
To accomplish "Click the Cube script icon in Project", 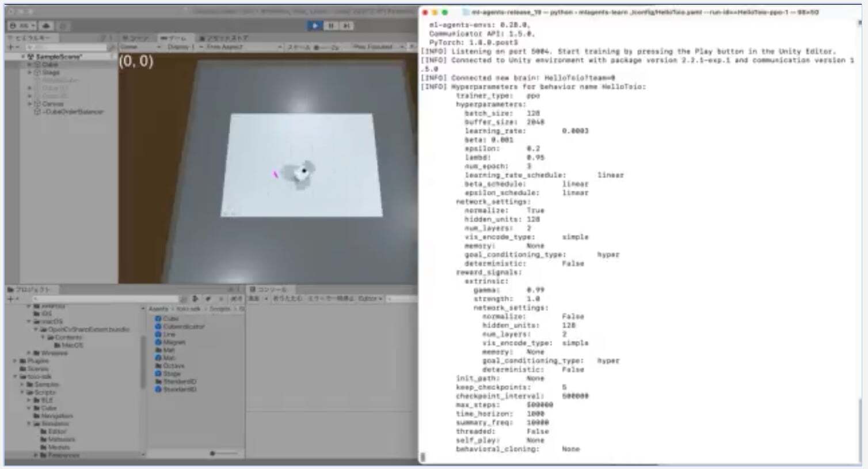I will click(x=158, y=319).
